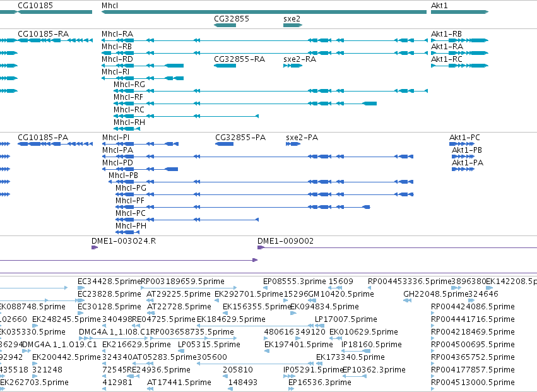This screenshot has width=537, height=392.
Task: Click the Mhcl-RG transcript label
Action: click(x=129, y=85)
